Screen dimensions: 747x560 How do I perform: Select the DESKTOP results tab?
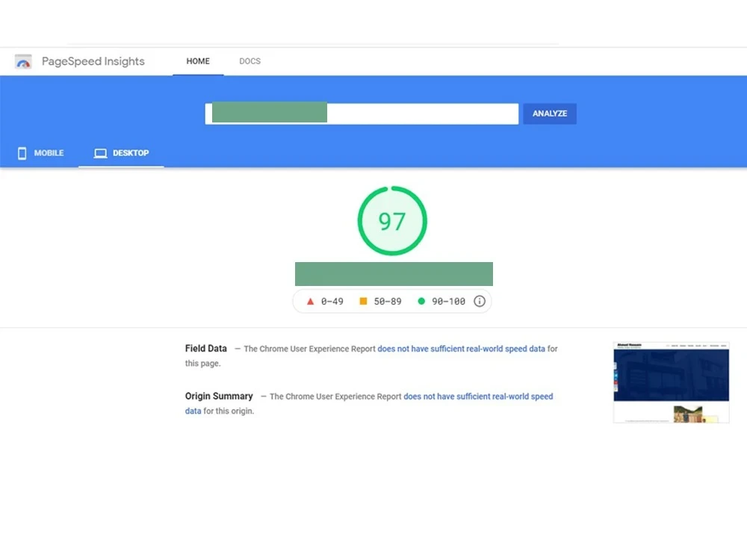121,153
